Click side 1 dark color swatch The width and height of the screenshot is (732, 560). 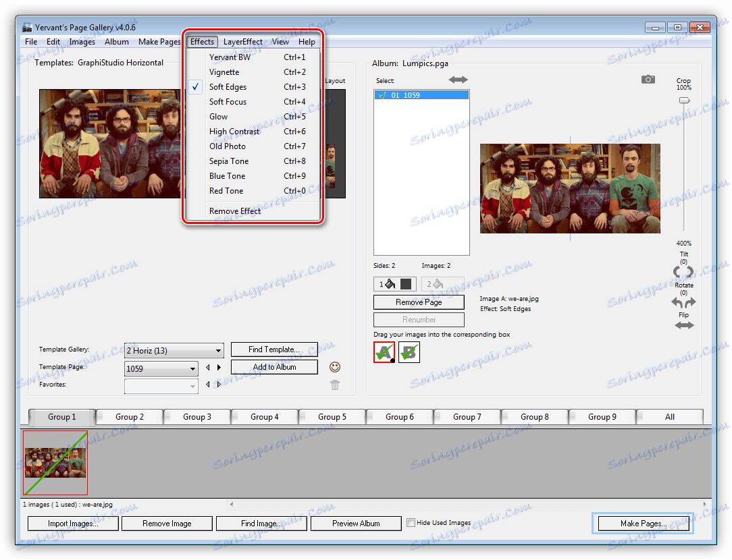tap(406, 284)
